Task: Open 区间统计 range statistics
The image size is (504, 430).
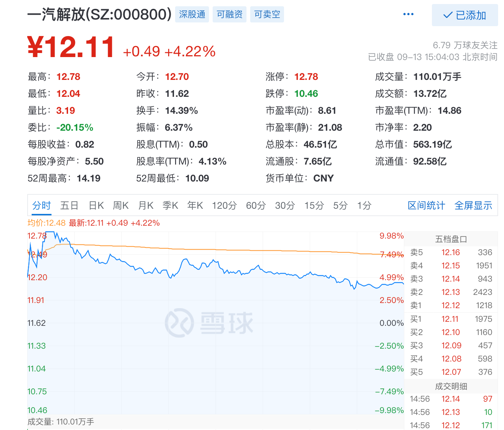Action: click(x=426, y=205)
